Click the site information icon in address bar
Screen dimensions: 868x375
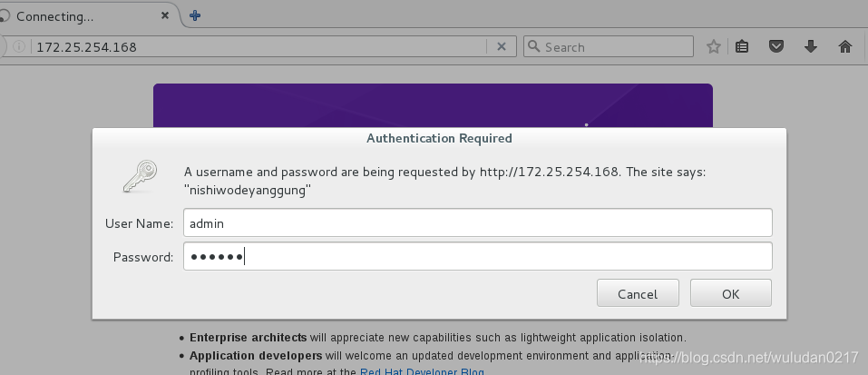[19, 47]
